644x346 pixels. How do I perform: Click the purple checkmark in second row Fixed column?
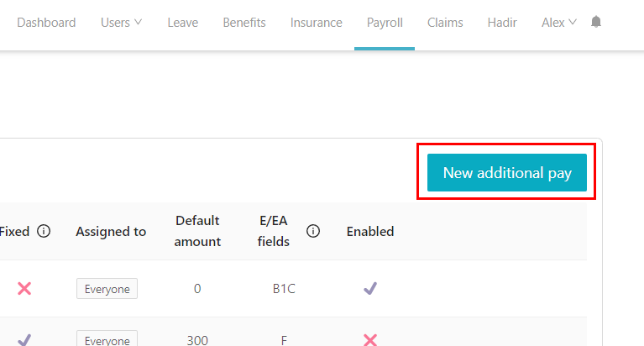24,340
